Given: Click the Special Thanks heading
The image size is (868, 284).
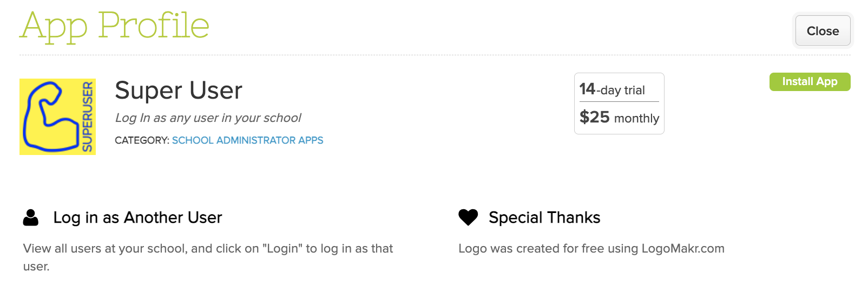Looking at the screenshot, I should coord(544,217).
